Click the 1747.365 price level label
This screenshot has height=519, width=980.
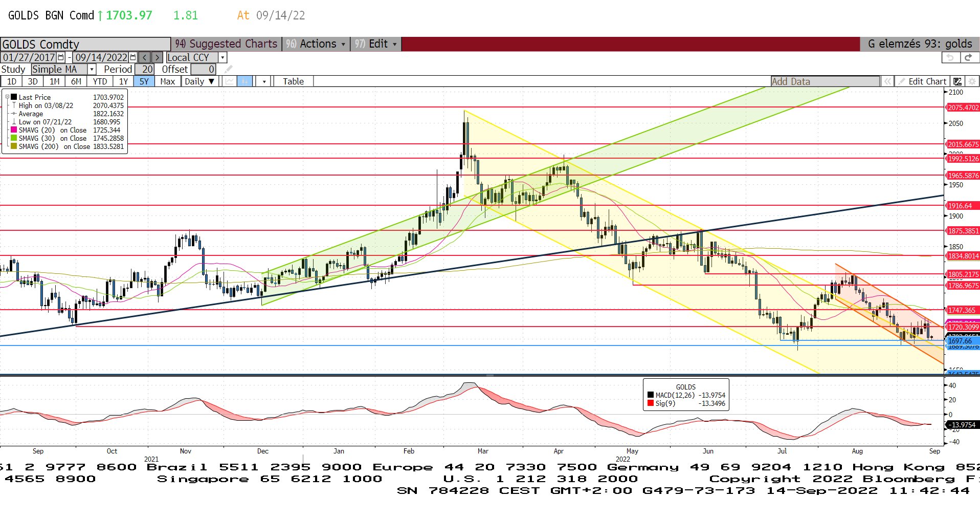(963, 310)
